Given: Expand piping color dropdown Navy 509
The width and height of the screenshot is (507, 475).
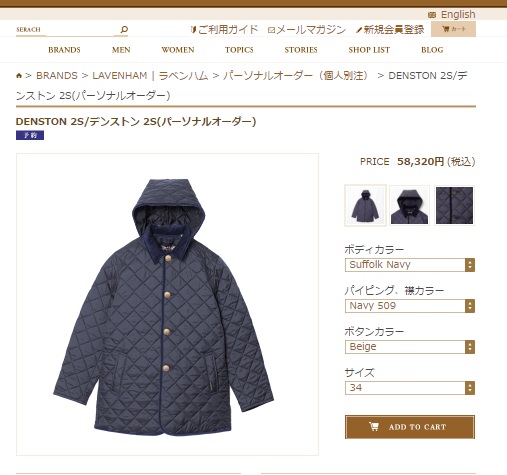Looking at the screenshot, I should (410, 306).
